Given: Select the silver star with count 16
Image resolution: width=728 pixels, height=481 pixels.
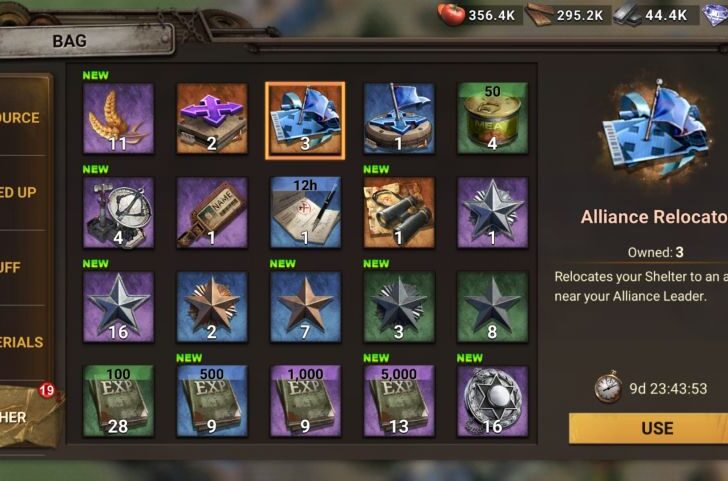Looking at the screenshot, I should [118, 307].
